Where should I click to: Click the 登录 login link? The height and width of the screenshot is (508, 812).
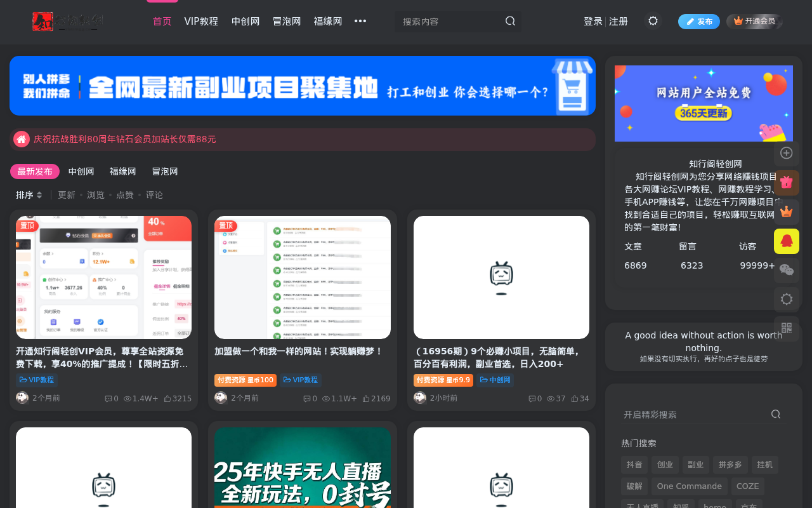593,20
